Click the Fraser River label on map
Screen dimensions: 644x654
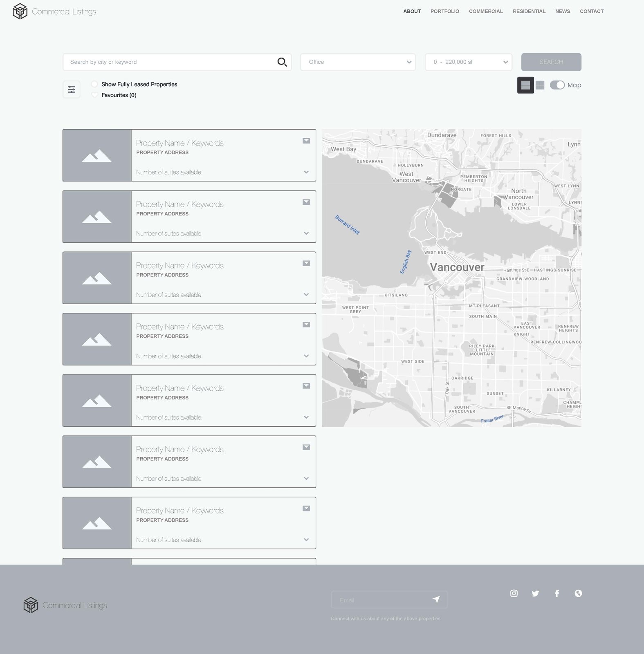coord(492,419)
